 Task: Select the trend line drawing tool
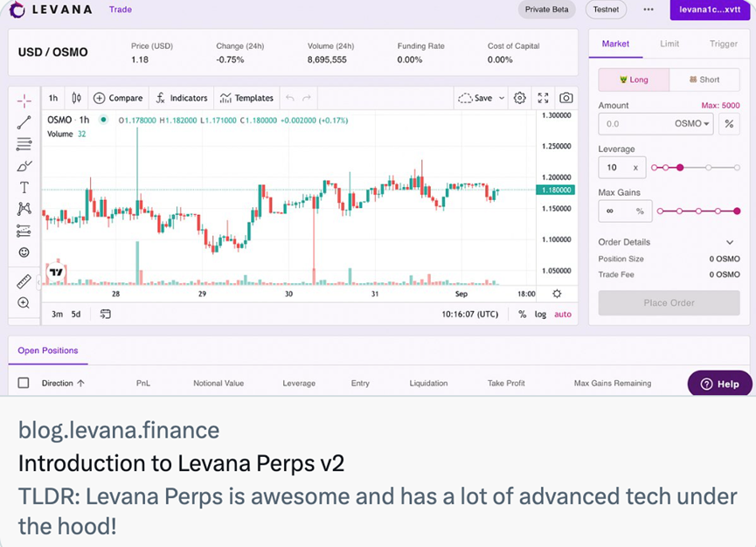pos(24,122)
